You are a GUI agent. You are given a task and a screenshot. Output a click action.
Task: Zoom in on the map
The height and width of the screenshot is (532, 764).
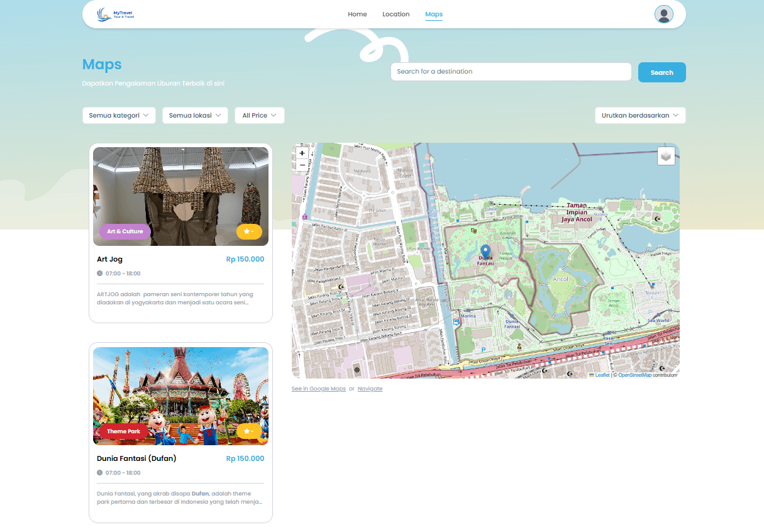[302, 153]
